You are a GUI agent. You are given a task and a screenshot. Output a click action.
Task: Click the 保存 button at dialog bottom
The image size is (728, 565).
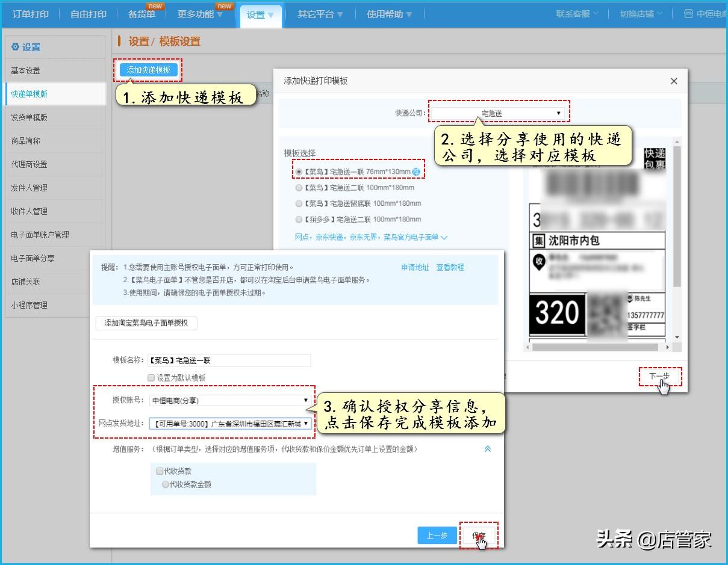[x=479, y=536]
